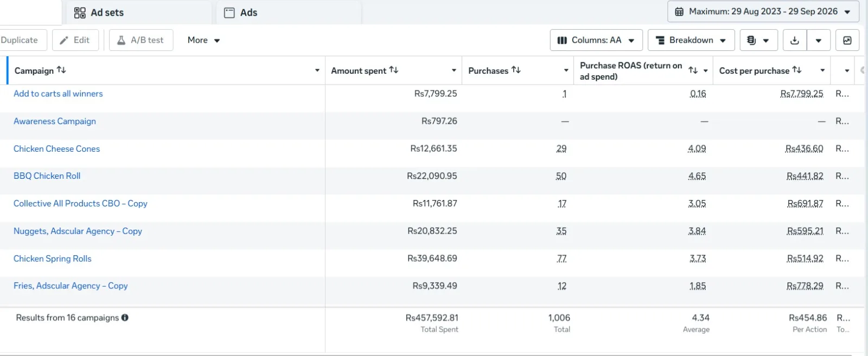Click the Breakdown list icon
This screenshot has height=356, width=868.
point(660,40)
